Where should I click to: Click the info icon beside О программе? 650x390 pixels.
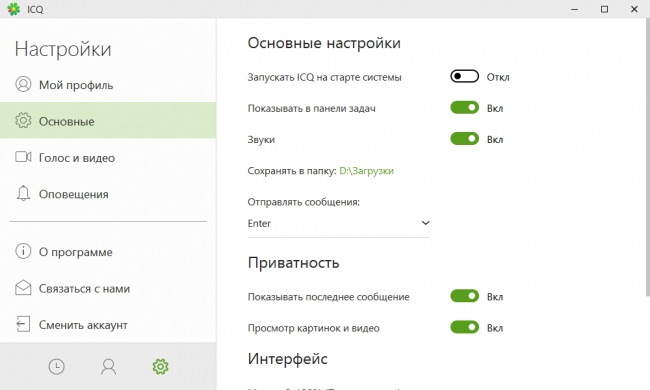(x=23, y=251)
